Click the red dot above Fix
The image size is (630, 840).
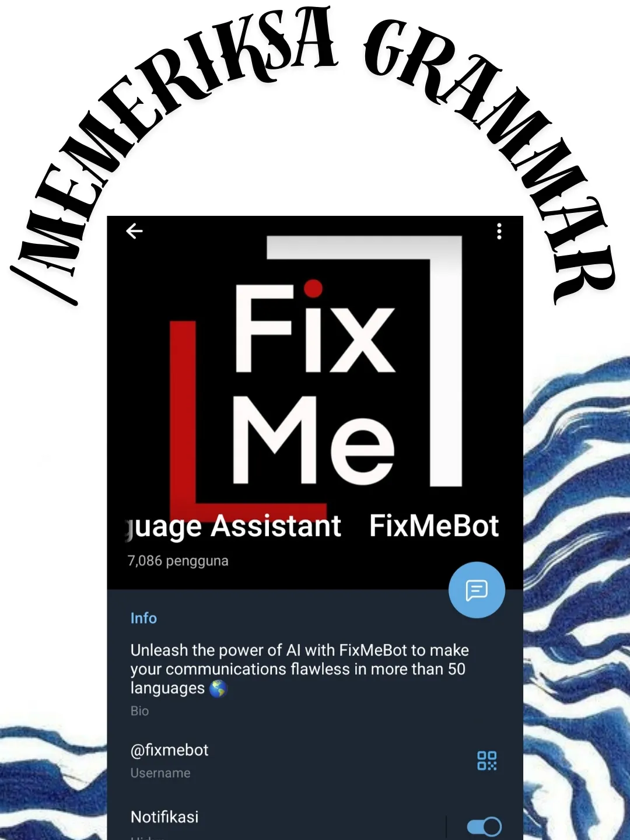click(313, 288)
